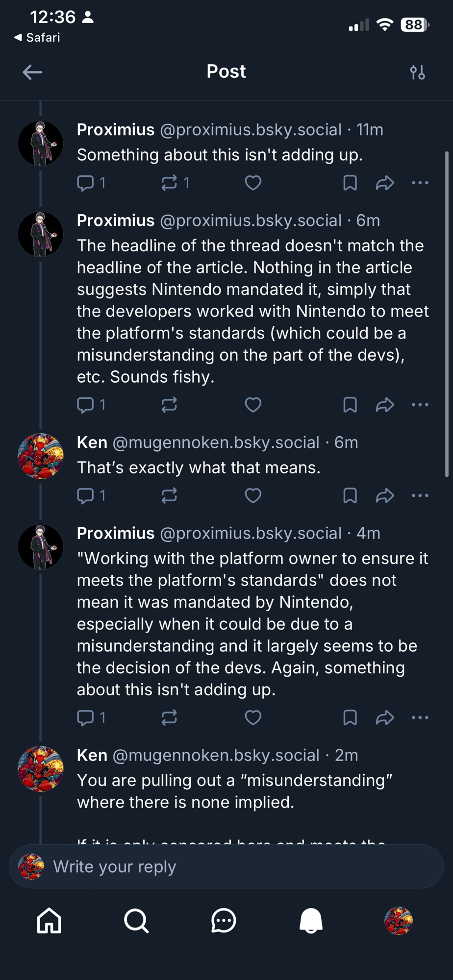Go back using the arrow icon
This screenshot has width=453, height=980.
[32, 73]
